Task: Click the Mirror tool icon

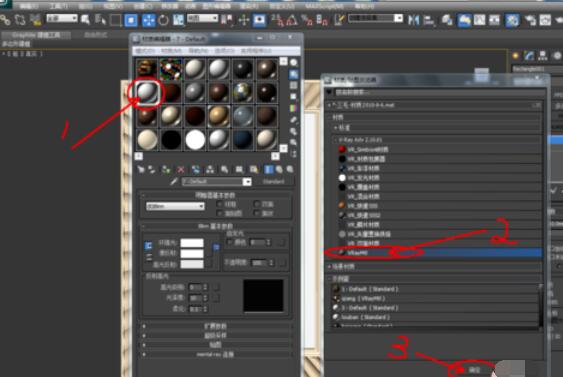Action: coord(414,20)
